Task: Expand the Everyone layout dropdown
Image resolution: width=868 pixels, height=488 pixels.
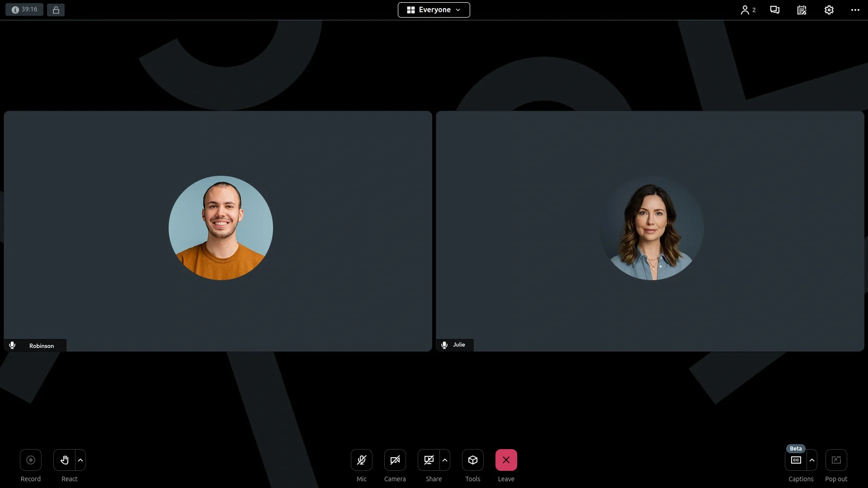Action: tap(434, 10)
